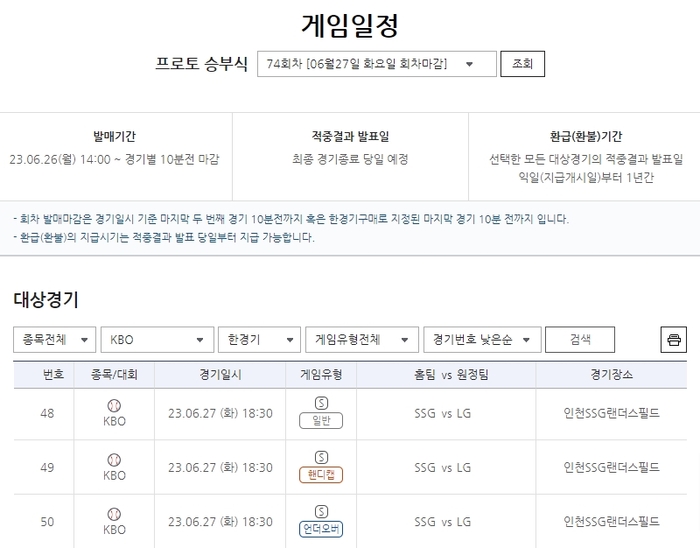The height and width of the screenshot is (548, 700).
Task: Click baseball icon in game 50 row
Action: coord(115,514)
